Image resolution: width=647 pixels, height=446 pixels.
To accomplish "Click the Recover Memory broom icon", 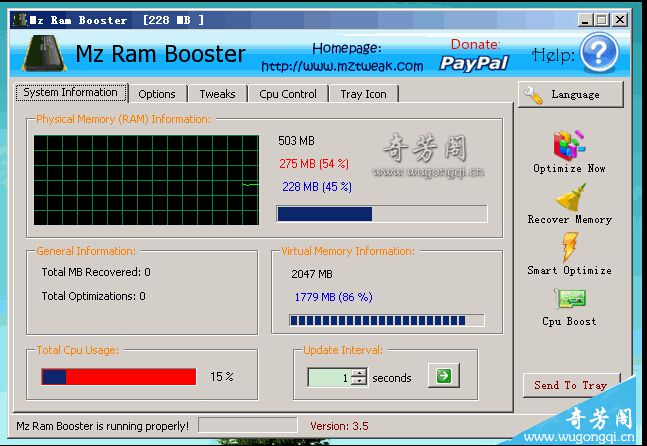I will pos(571,197).
